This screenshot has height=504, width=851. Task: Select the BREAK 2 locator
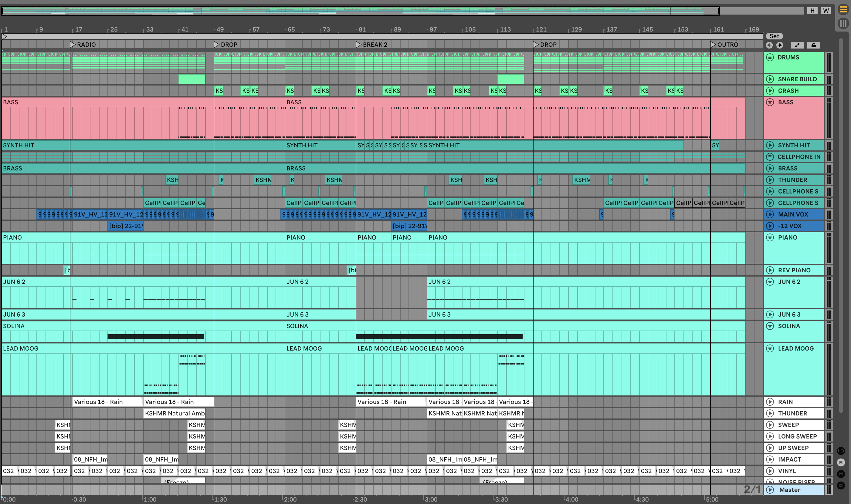coord(359,45)
